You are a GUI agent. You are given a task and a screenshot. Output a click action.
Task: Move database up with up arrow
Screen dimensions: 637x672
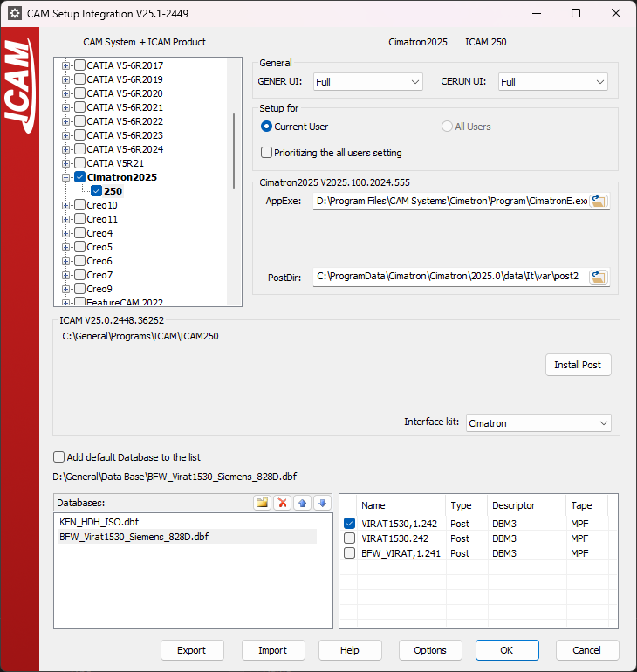point(303,503)
